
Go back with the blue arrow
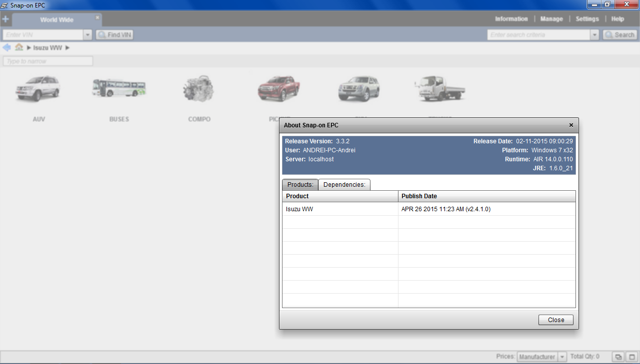pos(6,47)
